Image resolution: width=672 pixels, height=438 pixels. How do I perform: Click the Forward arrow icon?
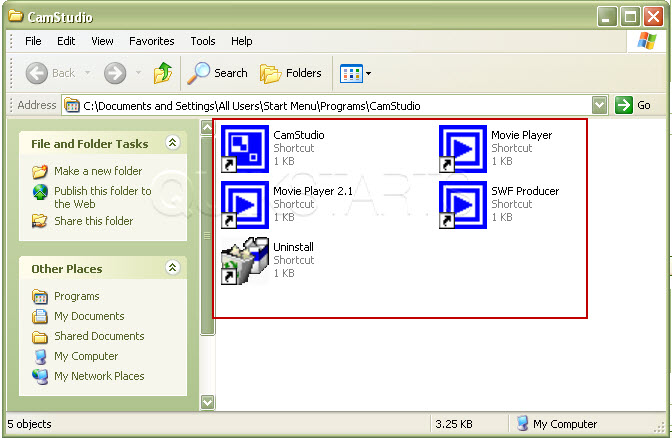[115, 73]
